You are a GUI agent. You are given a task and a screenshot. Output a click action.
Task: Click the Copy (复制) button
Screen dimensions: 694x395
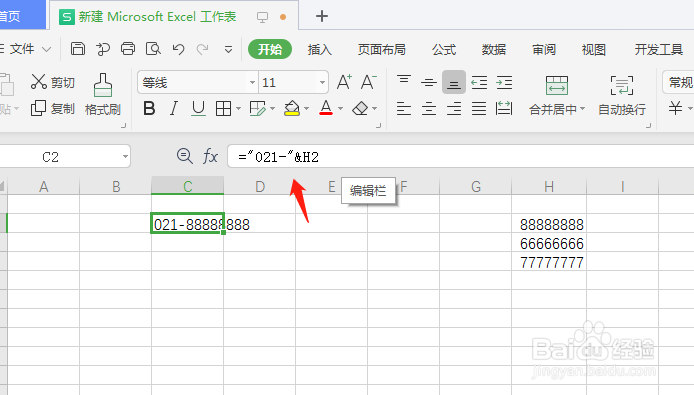point(53,108)
